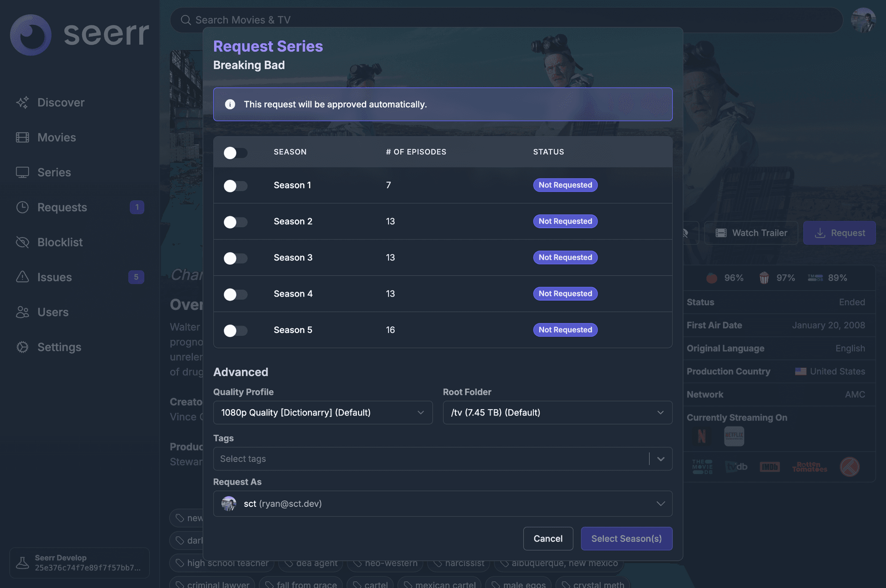Open the Quality Profile dropdown
This screenshot has height=588, width=886.
point(323,412)
